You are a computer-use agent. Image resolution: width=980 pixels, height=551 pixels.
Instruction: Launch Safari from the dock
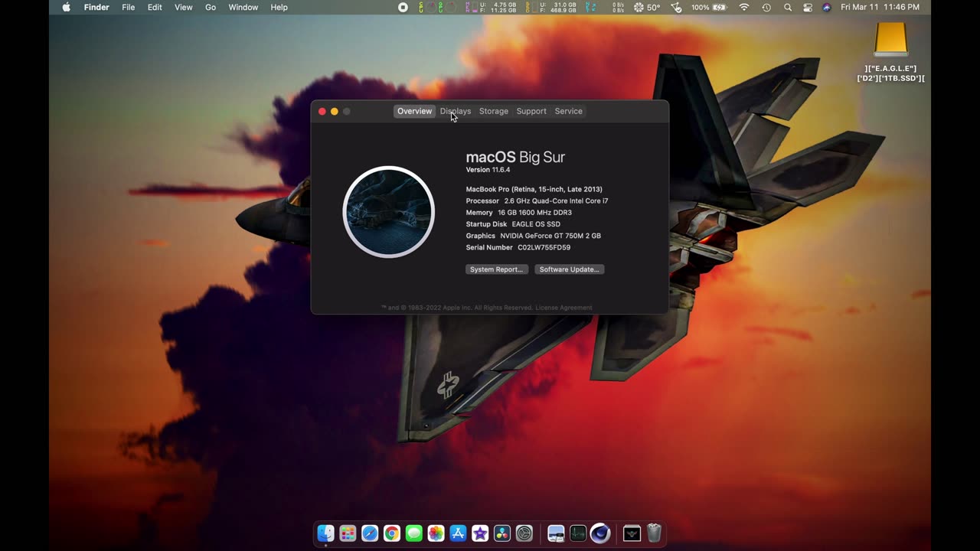[x=370, y=533]
